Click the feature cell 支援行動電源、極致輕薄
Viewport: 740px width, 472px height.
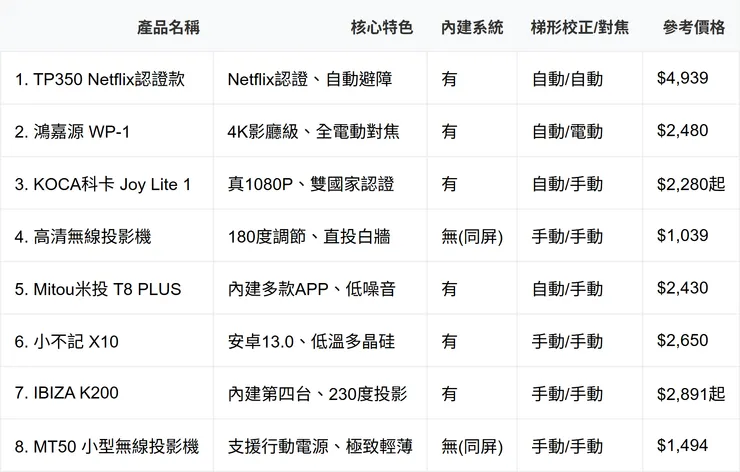[320, 446]
